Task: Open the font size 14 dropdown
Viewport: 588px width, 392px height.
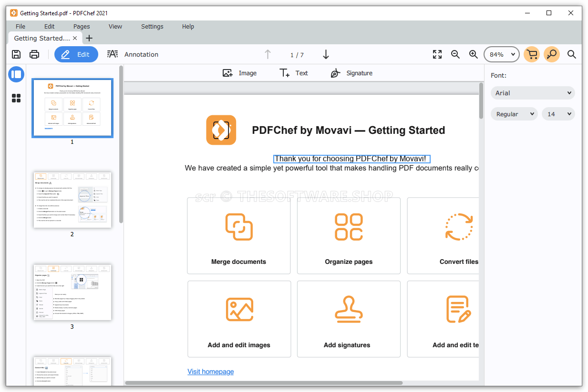Action: [558, 114]
